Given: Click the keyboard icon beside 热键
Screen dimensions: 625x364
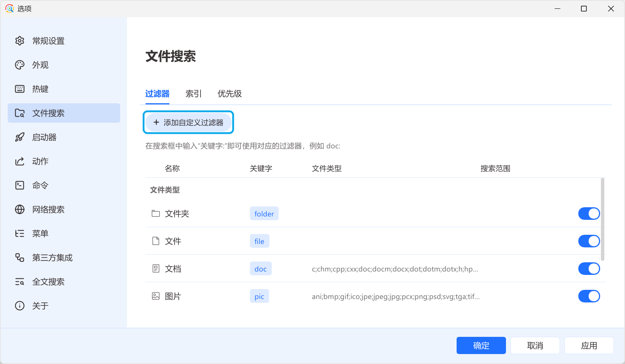Looking at the screenshot, I should click(20, 89).
